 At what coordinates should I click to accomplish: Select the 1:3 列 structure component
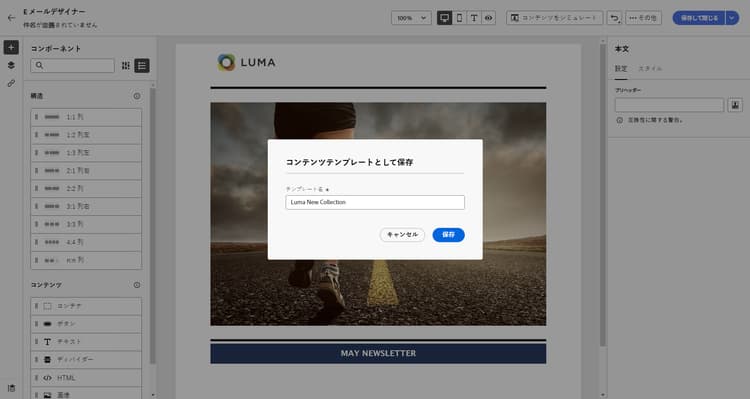click(86, 153)
